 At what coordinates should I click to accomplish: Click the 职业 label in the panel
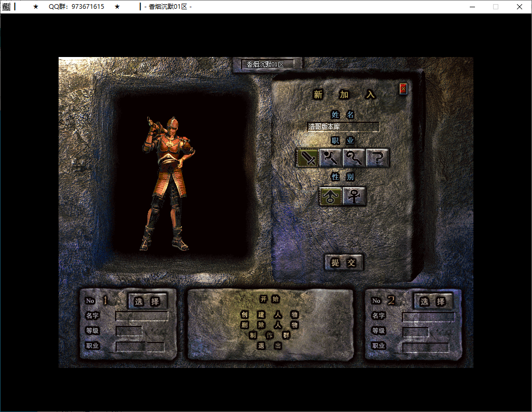tap(343, 140)
